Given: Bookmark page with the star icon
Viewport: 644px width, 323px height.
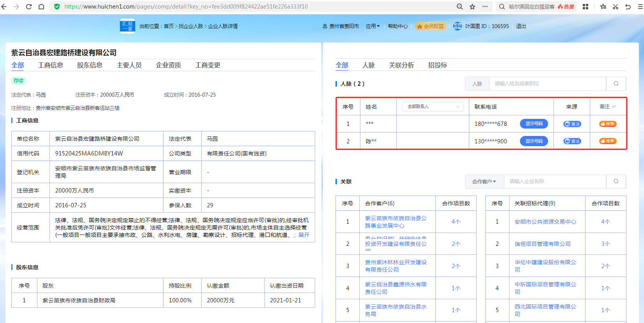Looking at the screenshot, I should (472, 7).
